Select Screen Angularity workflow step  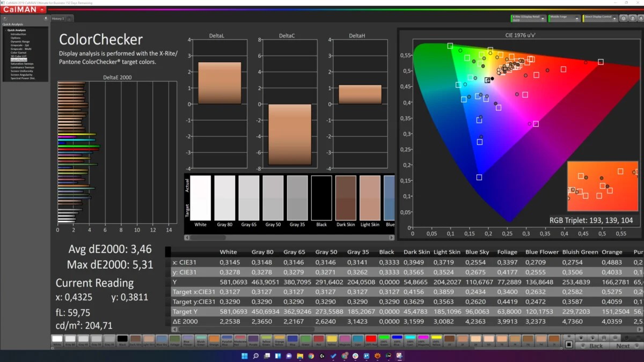(21, 75)
